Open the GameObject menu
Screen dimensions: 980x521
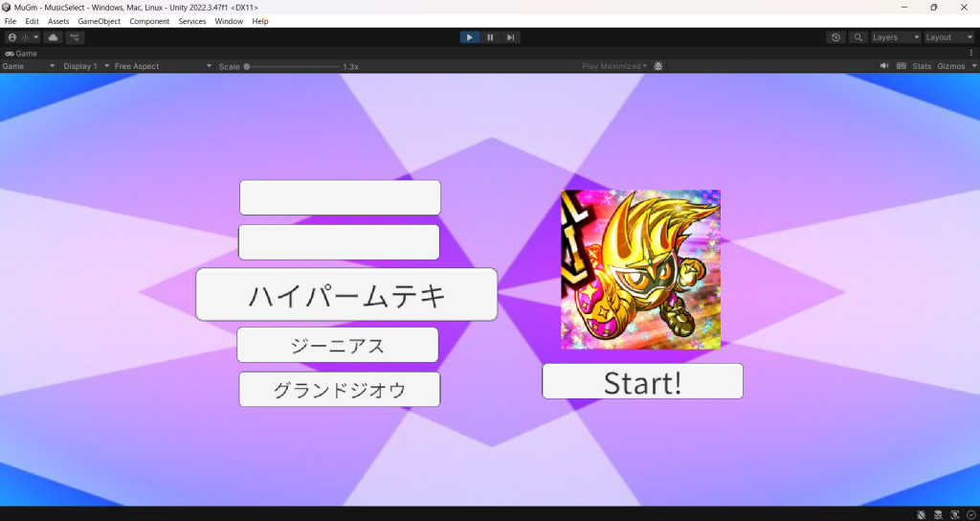[99, 21]
